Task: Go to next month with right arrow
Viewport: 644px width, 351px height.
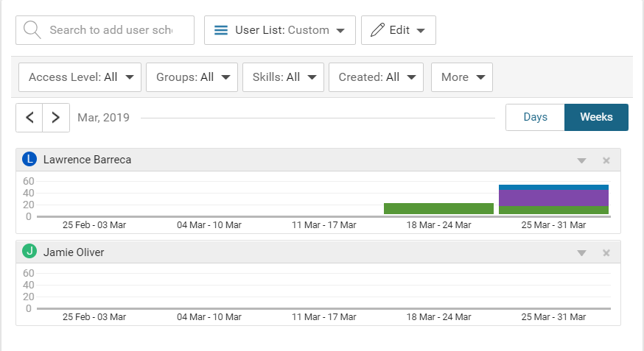Action: (x=56, y=118)
